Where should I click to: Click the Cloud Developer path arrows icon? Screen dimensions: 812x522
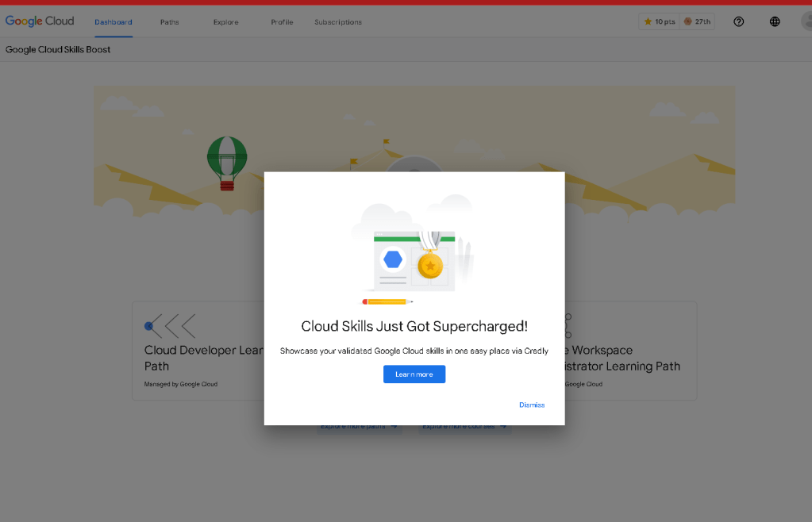170,326
